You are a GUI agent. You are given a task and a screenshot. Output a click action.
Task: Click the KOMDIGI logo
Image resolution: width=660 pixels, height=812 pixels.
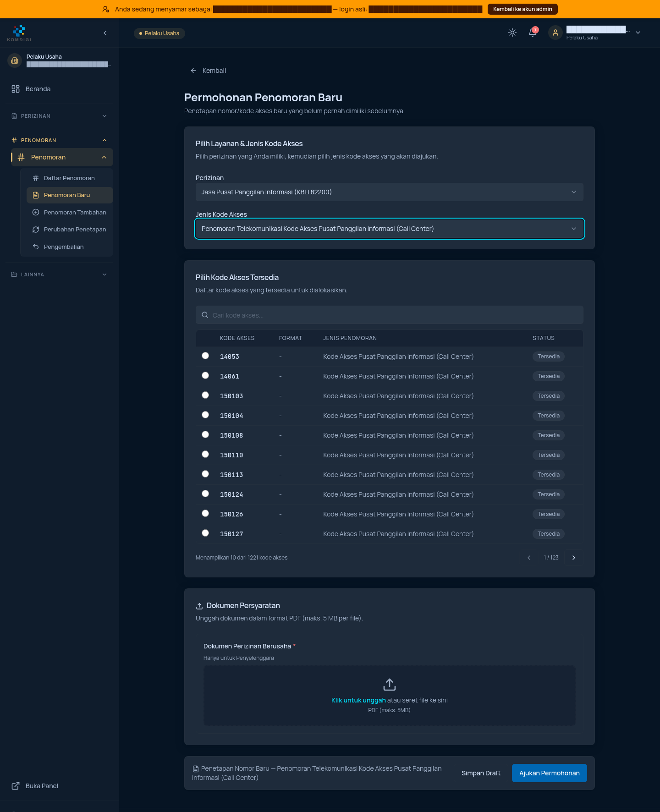point(19,33)
